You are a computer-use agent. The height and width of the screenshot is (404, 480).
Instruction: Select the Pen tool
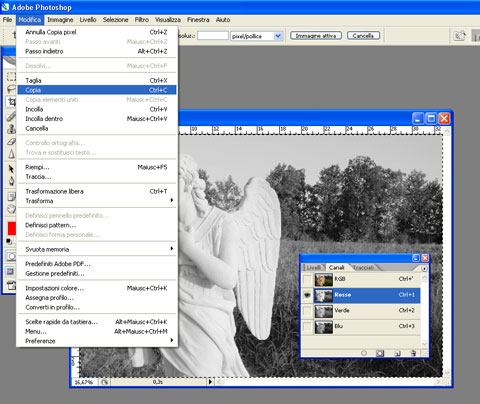(x=12, y=181)
